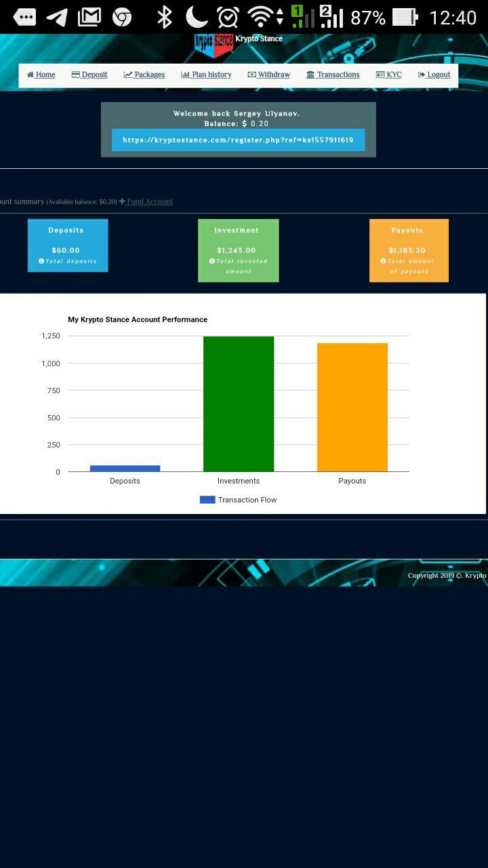The width and height of the screenshot is (488, 868).
Task: Tap the Gmail notification icon in status bar
Action: [x=89, y=17]
